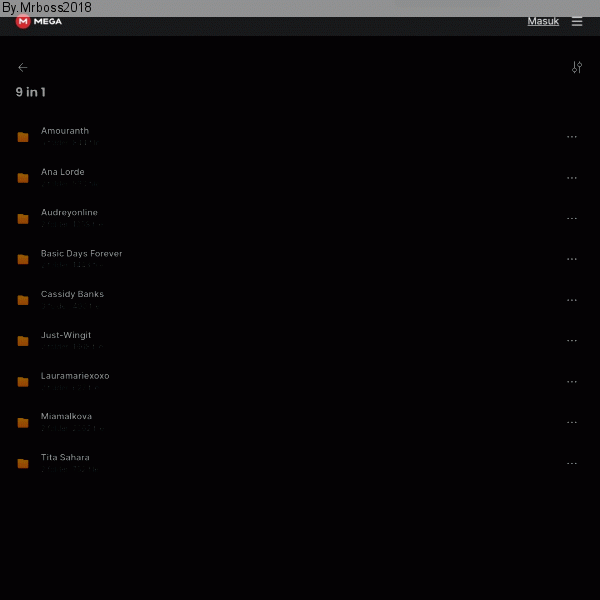
Task: Select the Cassidy Banks folder name
Action: (72, 294)
